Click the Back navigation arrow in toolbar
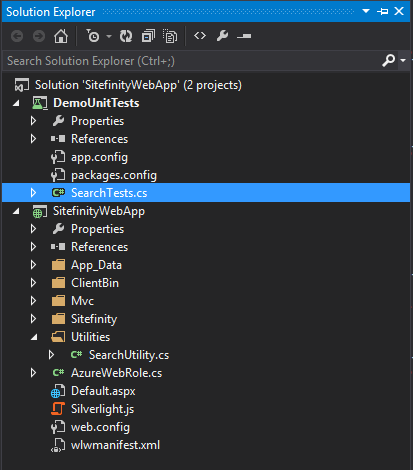The image size is (413, 470). coord(17,36)
